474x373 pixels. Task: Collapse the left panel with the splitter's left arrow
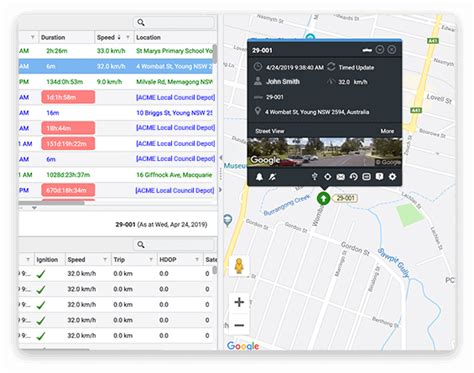220,158
